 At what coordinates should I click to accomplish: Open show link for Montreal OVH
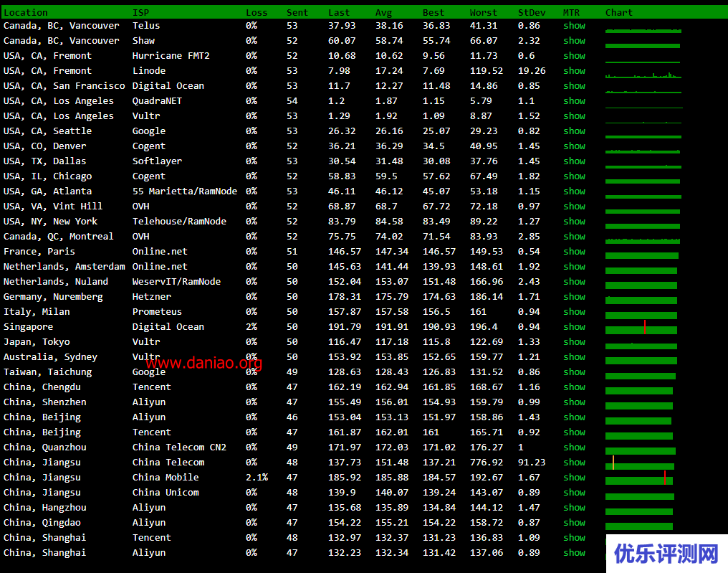tap(575, 237)
